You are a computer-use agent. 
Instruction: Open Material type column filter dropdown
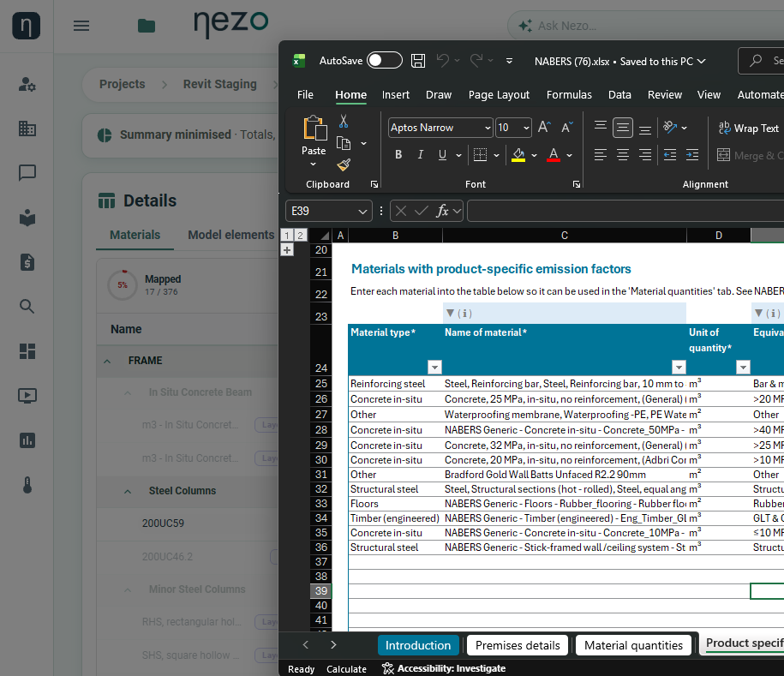click(x=435, y=368)
